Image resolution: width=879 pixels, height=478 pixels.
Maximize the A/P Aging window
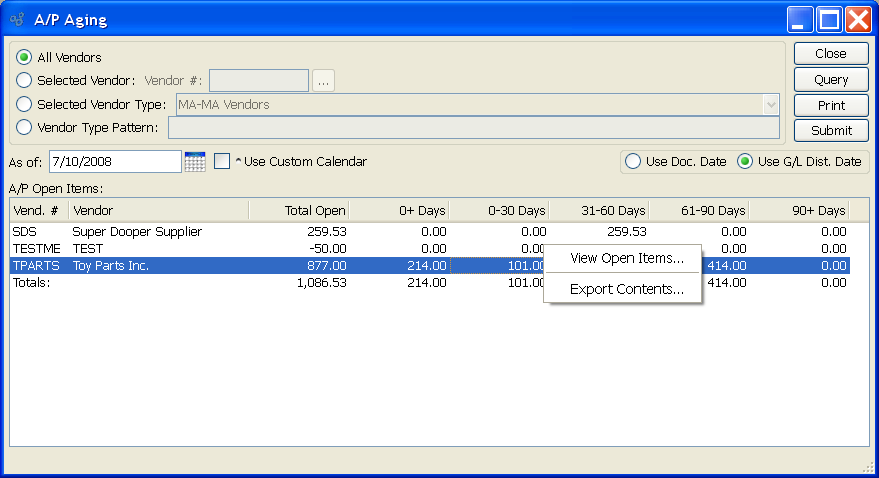[829, 19]
